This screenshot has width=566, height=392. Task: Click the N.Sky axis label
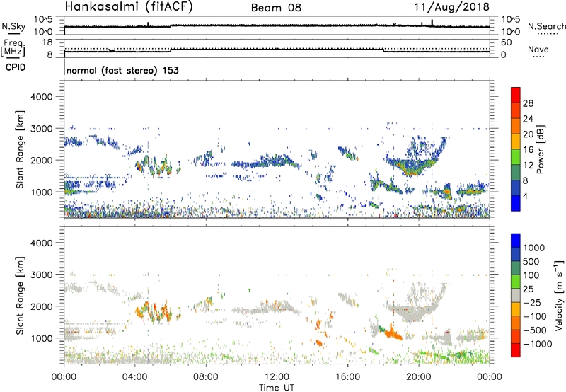click(x=13, y=26)
